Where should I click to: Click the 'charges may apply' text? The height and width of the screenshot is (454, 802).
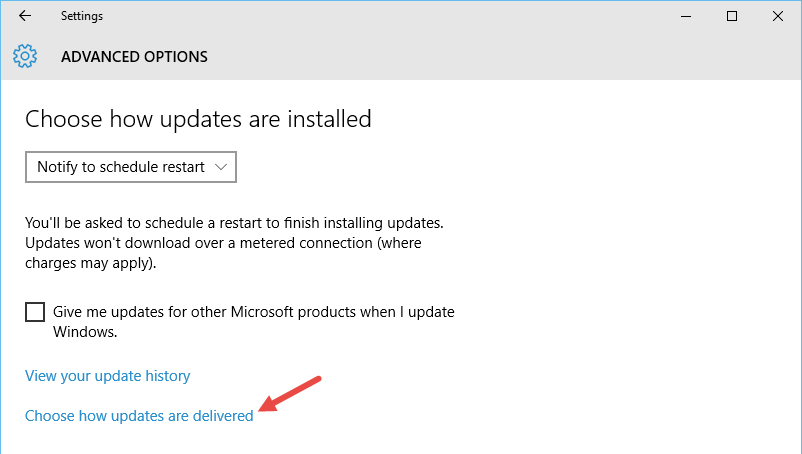point(90,265)
